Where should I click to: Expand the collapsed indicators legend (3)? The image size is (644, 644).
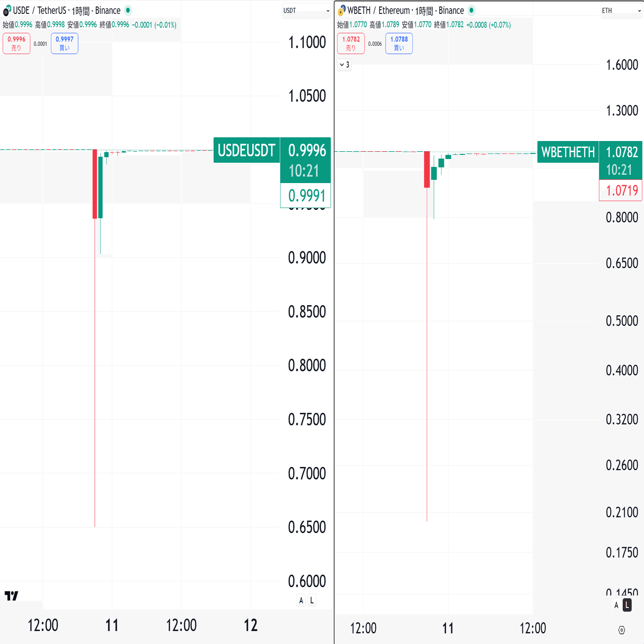[344, 65]
